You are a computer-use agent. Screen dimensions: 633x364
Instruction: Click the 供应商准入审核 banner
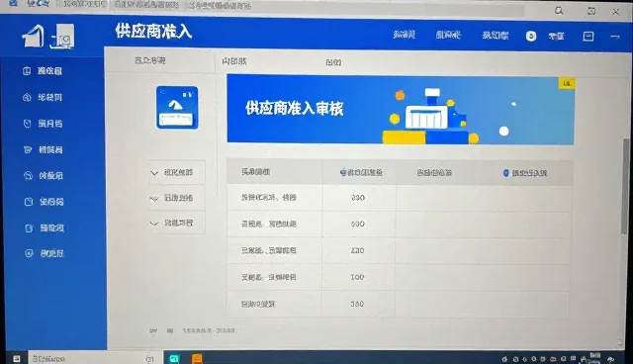pyautogui.click(x=401, y=109)
